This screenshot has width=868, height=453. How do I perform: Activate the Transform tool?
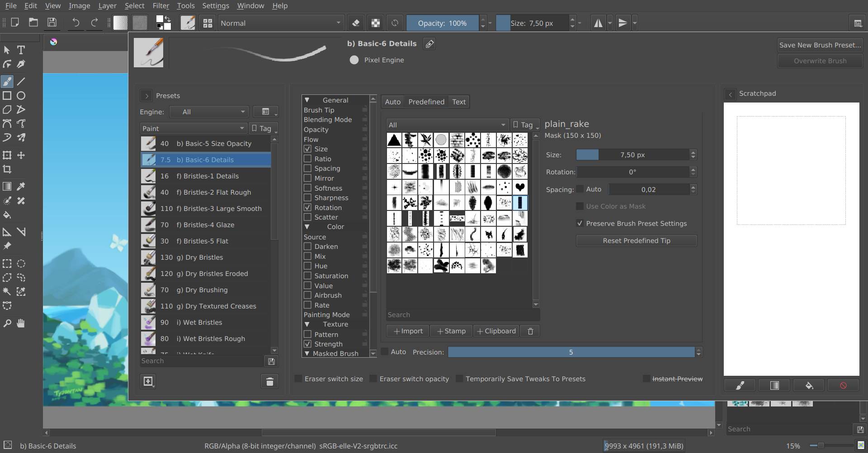pos(7,155)
